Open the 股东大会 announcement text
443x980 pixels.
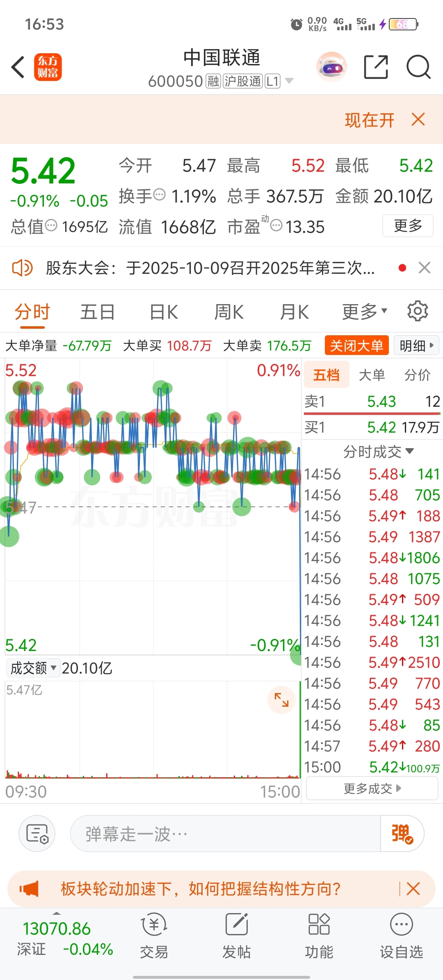point(210,268)
